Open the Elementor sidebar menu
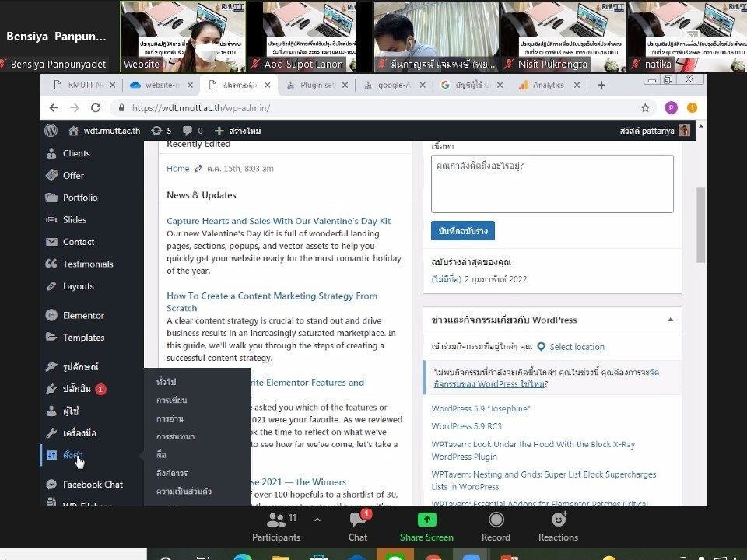This screenshot has height=560, width=747. pos(83,315)
